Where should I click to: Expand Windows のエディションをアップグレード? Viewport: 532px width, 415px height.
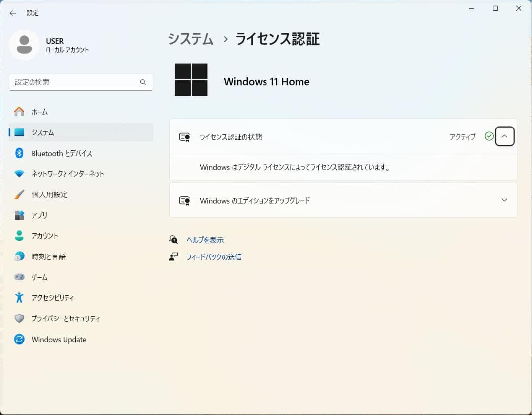[504, 200]
